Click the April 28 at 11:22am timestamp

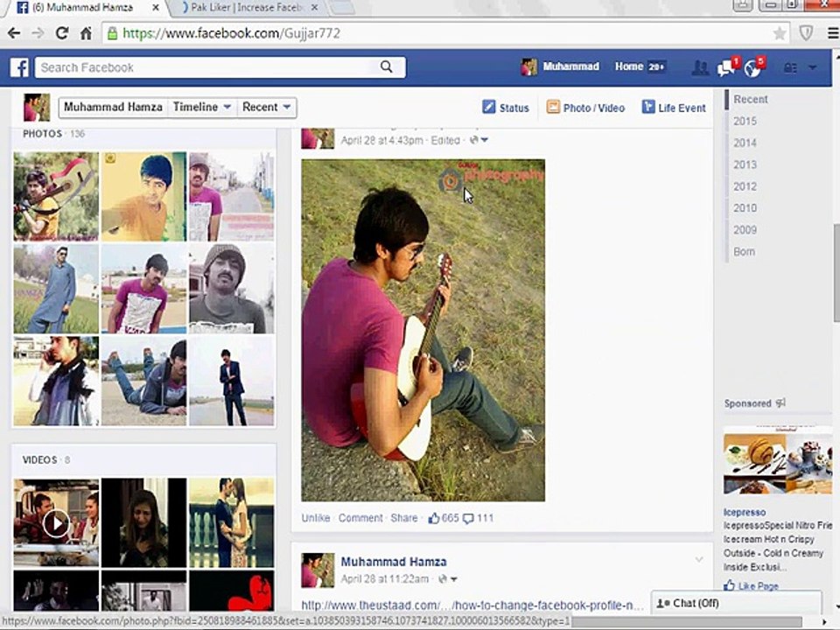click(385, 579)
